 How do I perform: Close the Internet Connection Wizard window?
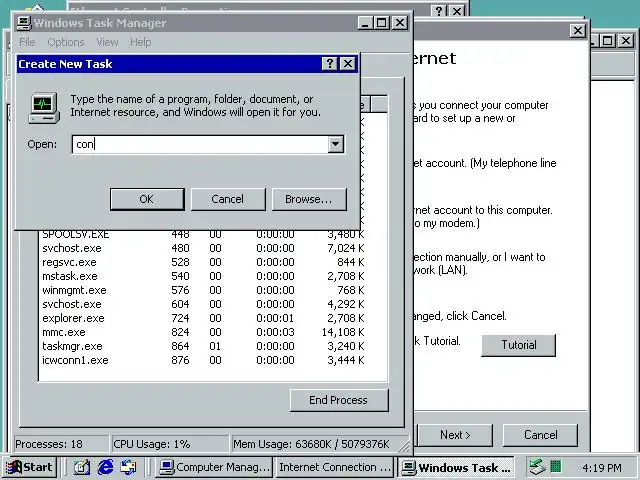578,31
